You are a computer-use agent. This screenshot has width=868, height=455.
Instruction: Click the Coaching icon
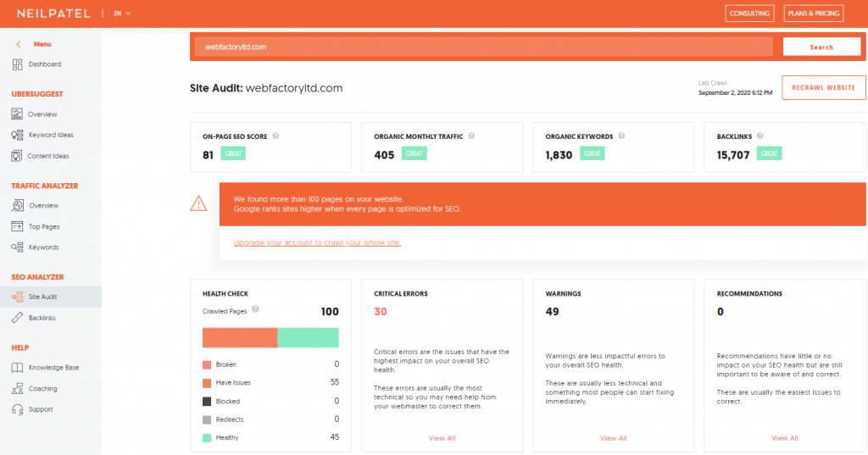pyautogui.click(x=17, y=389)
